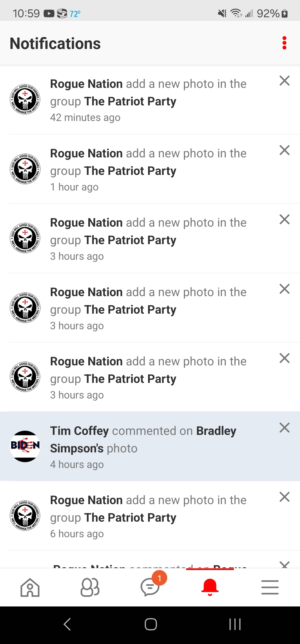This screenshot has width=300, height=644.
Task: Dismiss the 1 hour ago notification
Action: tap(284, 150)
